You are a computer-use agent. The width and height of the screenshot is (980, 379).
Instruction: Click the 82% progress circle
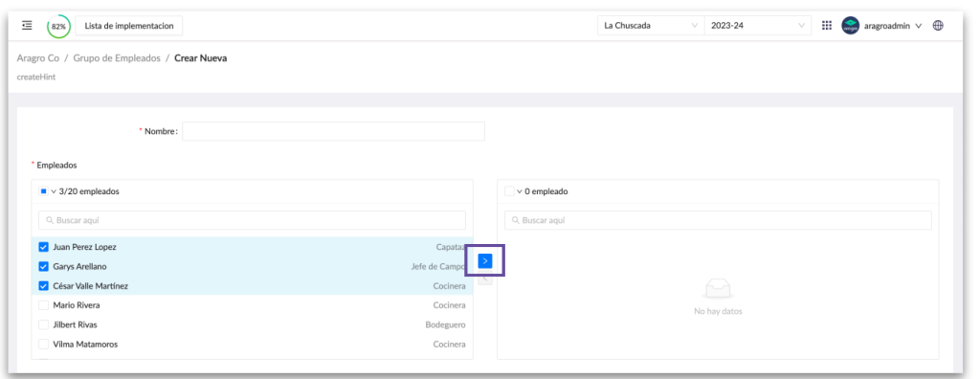58,26
